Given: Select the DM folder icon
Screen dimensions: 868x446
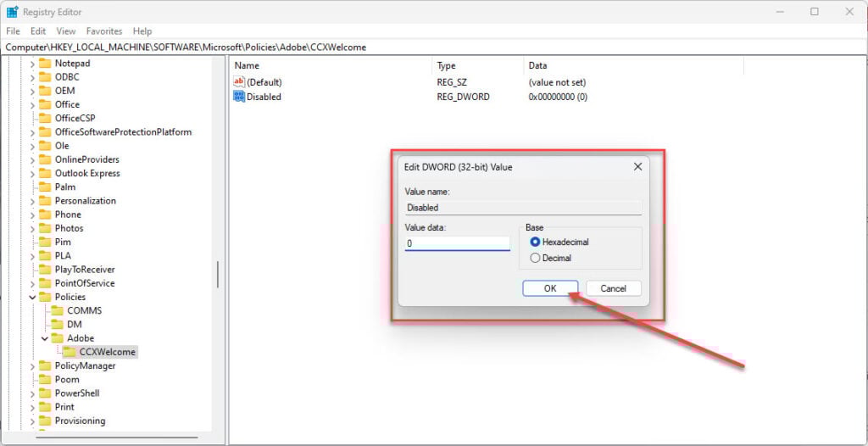Looking at the screenshot, I should 58,325.
